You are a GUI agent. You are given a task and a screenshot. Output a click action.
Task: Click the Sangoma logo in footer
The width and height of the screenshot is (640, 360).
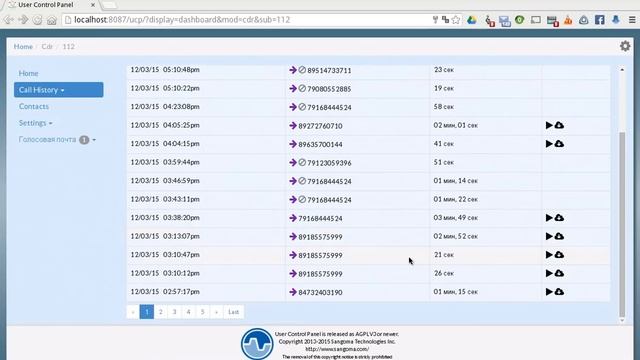257,344
